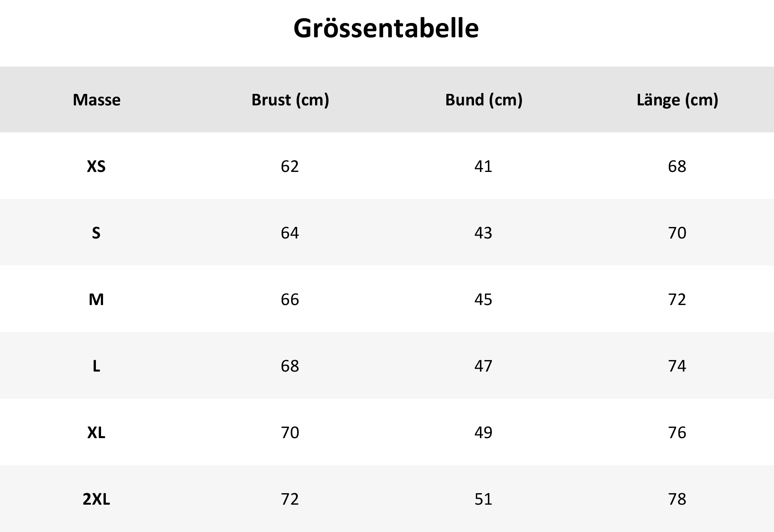Select Bund value 51 for 2XL
774x532 pixels.
tap(483, 499)
